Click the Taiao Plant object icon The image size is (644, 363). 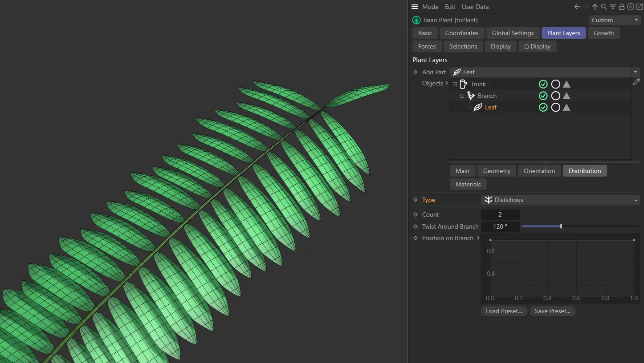point(416,20)
